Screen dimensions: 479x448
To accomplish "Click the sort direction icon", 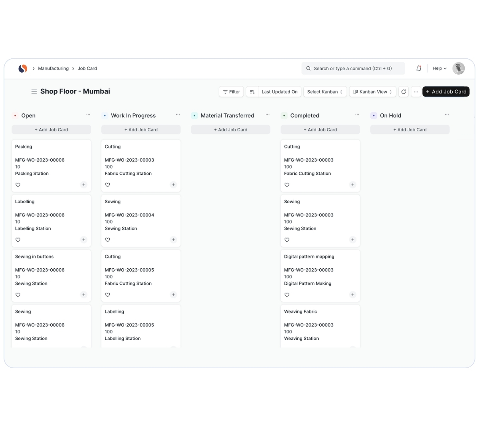I will point(252,92).
